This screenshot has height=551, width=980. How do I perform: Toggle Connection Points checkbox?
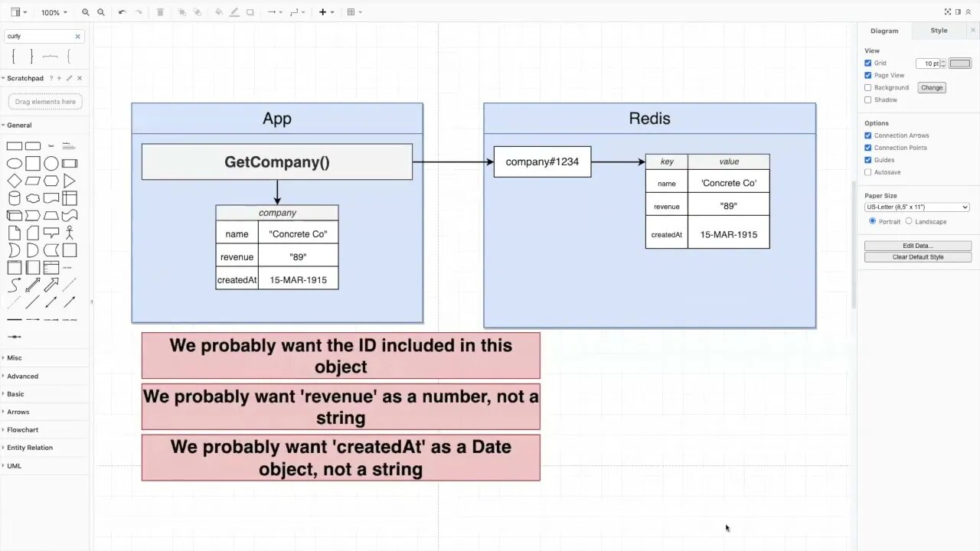coord(868,148)
